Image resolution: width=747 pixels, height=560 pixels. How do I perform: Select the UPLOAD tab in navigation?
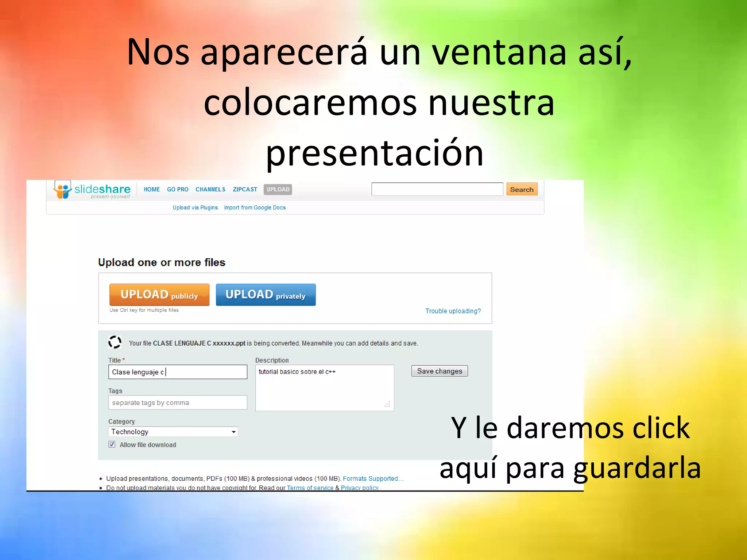(x=278, y=190)
